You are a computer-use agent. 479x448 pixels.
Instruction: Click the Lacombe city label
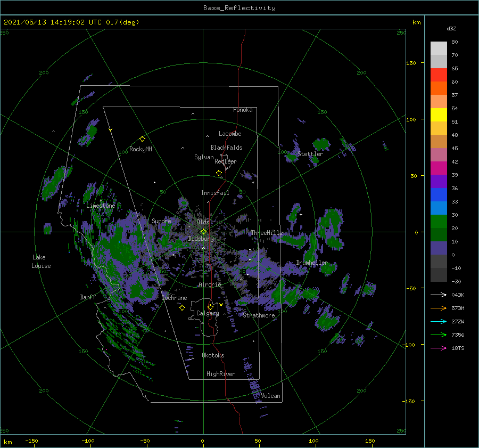[230, 134]
